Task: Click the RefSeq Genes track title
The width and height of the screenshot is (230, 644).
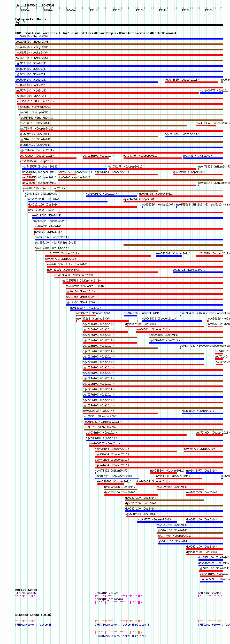Action: coord(26,590)
